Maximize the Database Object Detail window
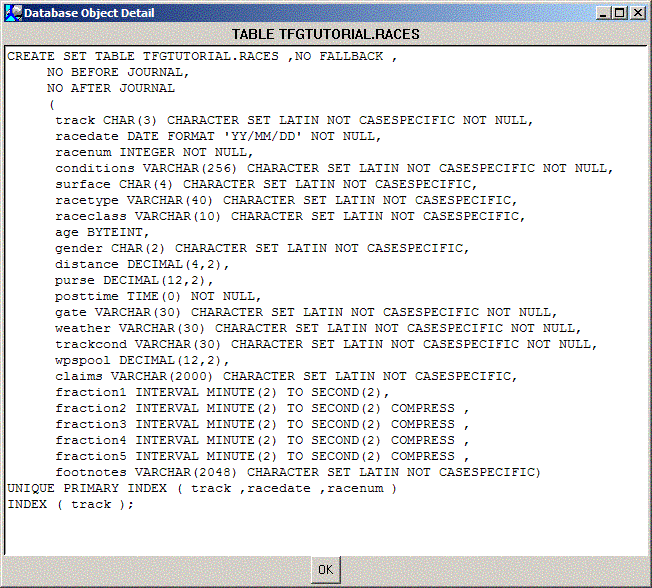652x588 pixels. click(x=620, y=13)
